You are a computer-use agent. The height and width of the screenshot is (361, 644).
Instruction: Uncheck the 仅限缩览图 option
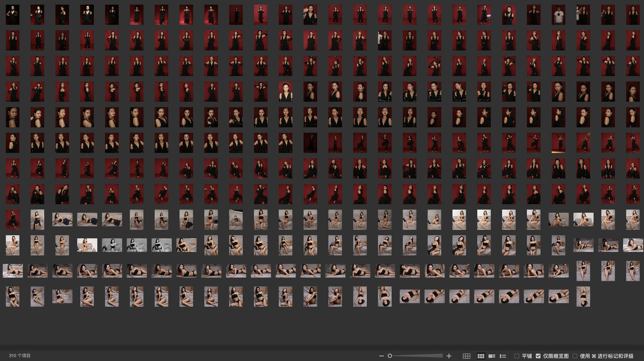[538, 356]
